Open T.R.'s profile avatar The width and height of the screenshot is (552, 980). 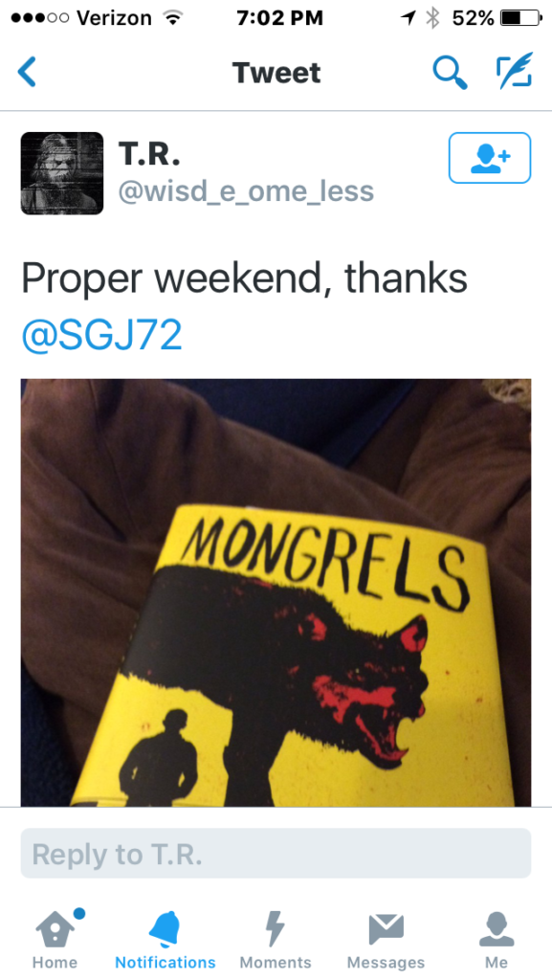(x=62, y=173)
